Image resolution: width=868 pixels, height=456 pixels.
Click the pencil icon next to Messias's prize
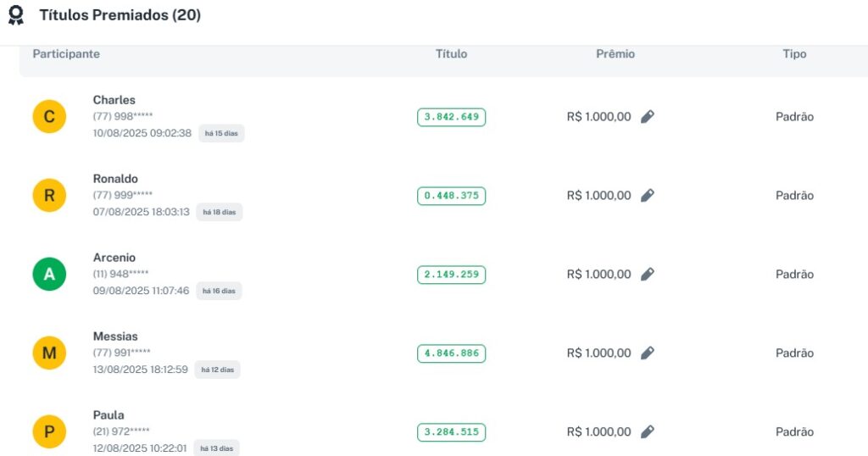[647, 353]
